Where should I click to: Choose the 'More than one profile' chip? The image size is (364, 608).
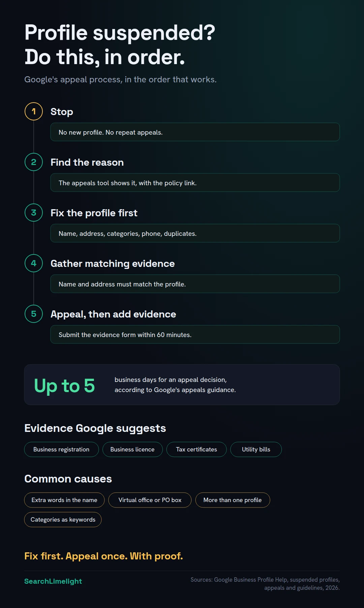[233, 500]
